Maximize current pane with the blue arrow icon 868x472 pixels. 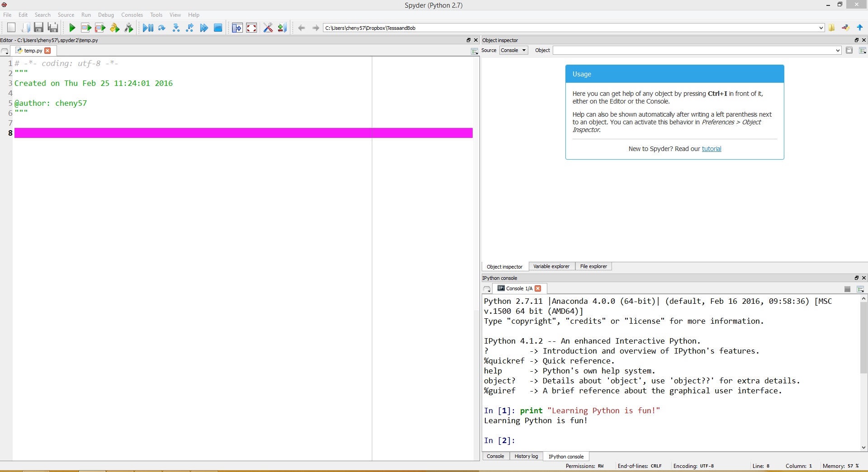coord(237,28)
